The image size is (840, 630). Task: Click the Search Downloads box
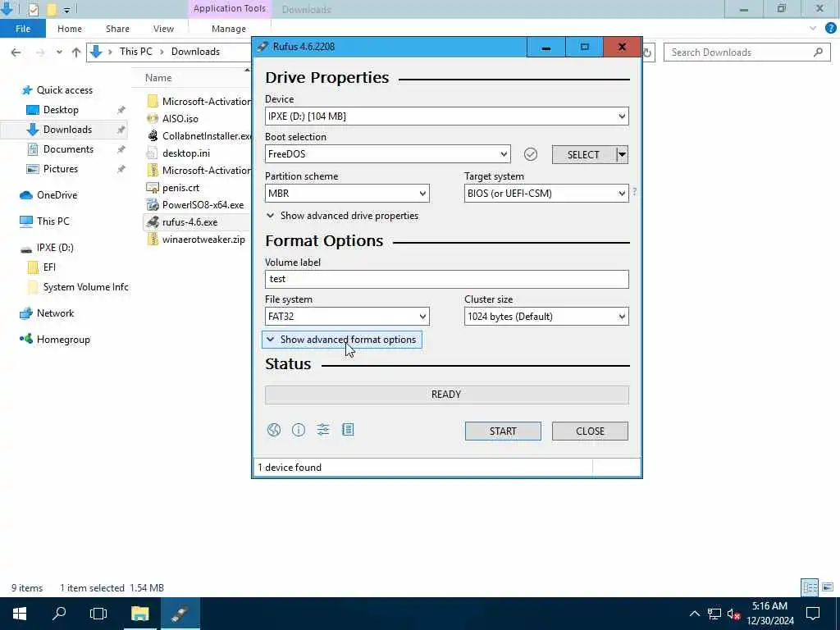pos(746,52)
